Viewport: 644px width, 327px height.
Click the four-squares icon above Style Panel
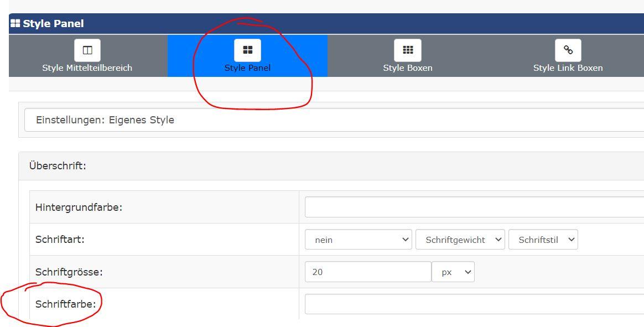[x=247, y=50]
